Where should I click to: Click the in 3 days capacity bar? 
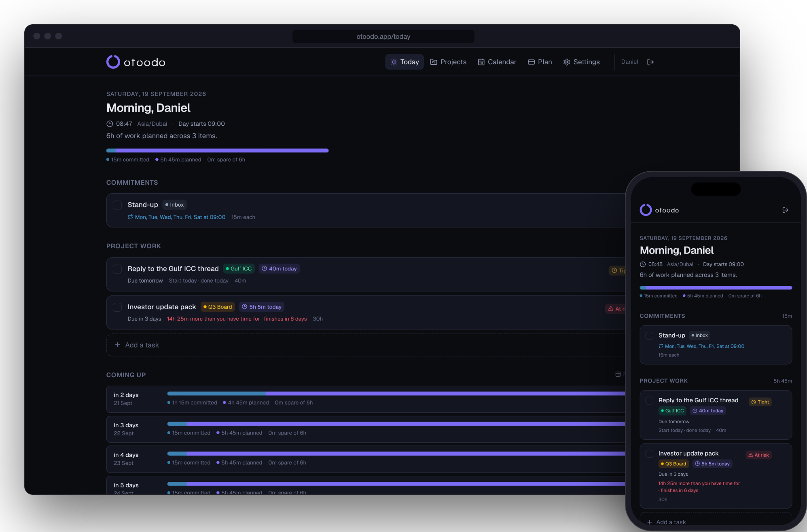tap(396, 424)
